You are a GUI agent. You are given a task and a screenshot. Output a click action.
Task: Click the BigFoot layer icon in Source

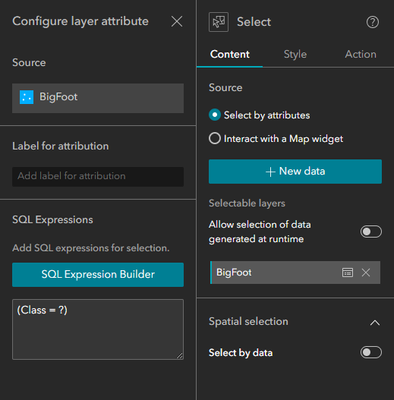pyautogui.click(x=27, y=97)
